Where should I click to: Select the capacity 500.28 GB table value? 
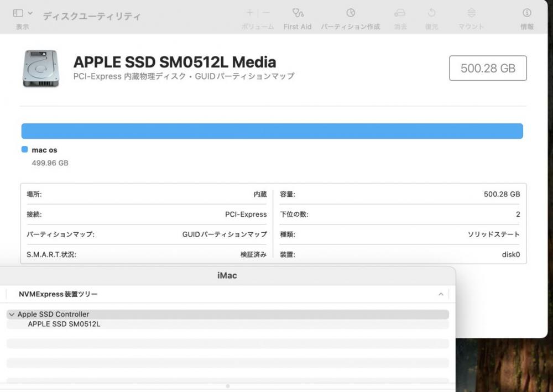coord(502,194)
